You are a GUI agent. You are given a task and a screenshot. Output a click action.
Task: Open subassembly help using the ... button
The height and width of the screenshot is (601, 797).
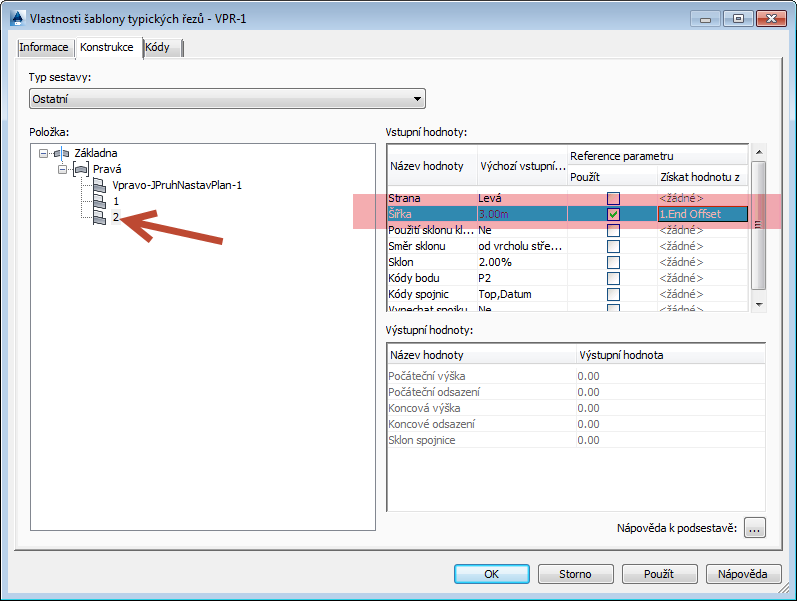tap(755, 528)
